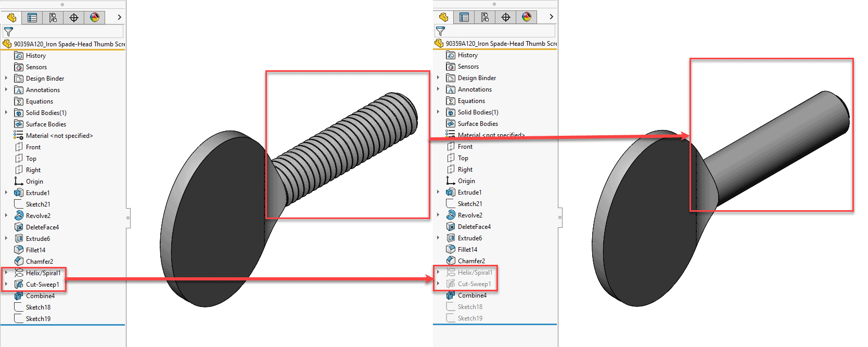
Task: Click the filter funnel icon in left panel
Action: tap(8, 32)
